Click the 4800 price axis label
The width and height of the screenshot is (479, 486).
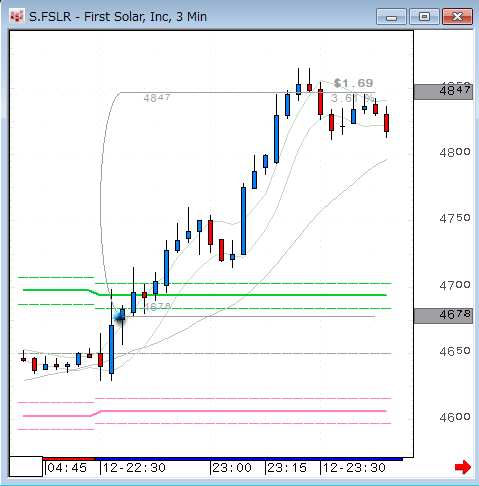tap(455, 152)
